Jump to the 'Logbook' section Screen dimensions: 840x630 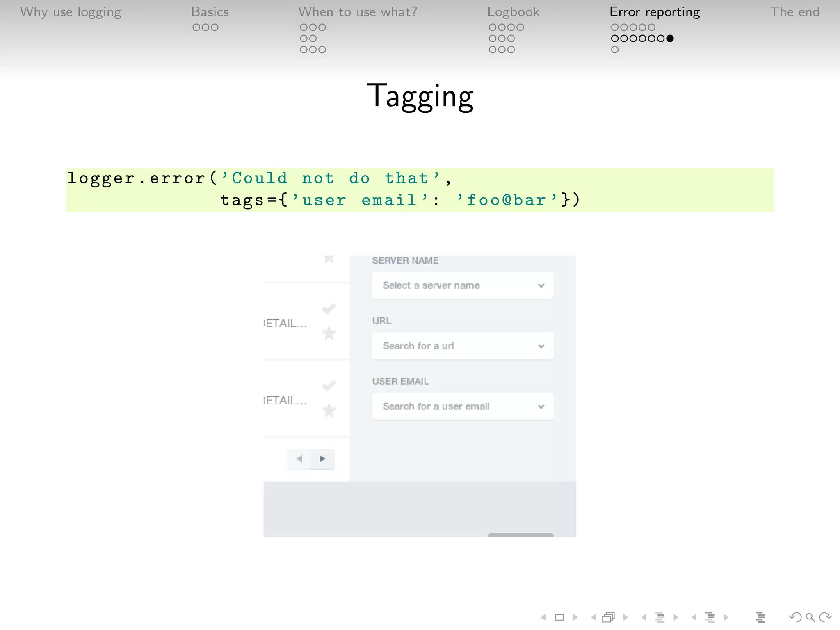click(x=514, y=12)
